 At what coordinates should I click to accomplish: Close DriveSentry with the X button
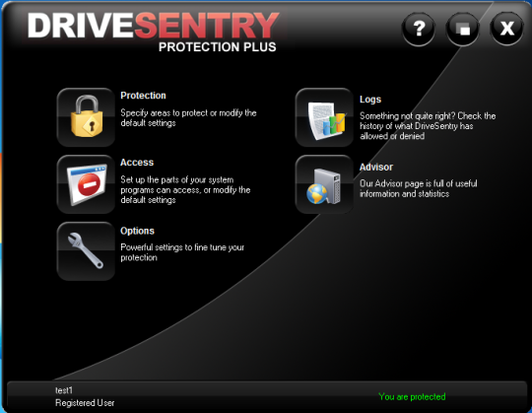pos(507,29)
